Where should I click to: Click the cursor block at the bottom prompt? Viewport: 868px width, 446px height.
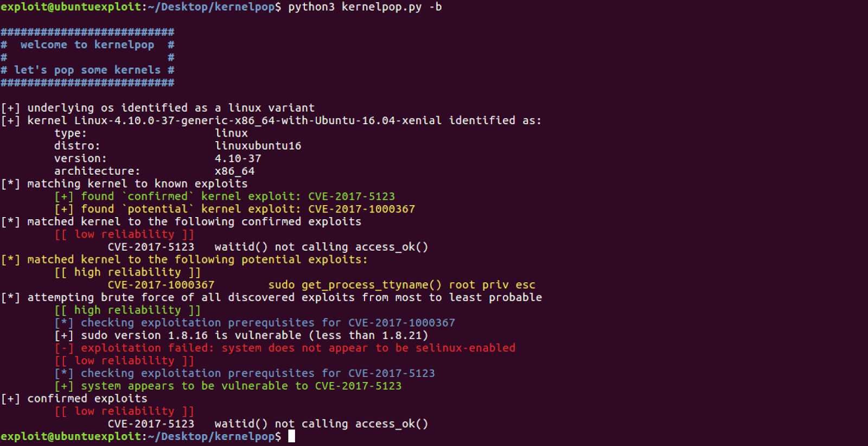pyautogui.click(x=291, y=436)
